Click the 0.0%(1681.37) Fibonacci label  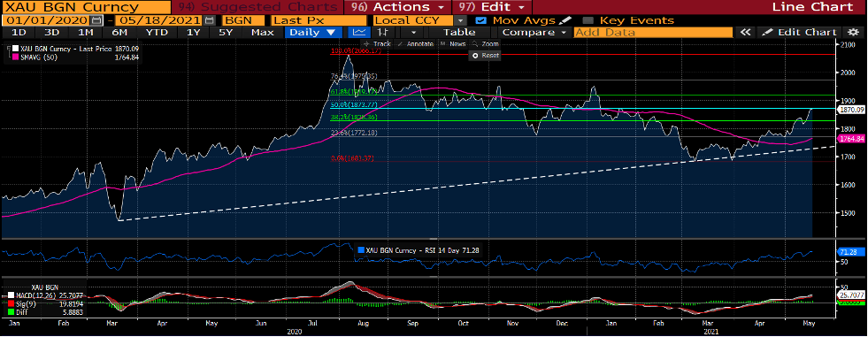click(351, 158)
